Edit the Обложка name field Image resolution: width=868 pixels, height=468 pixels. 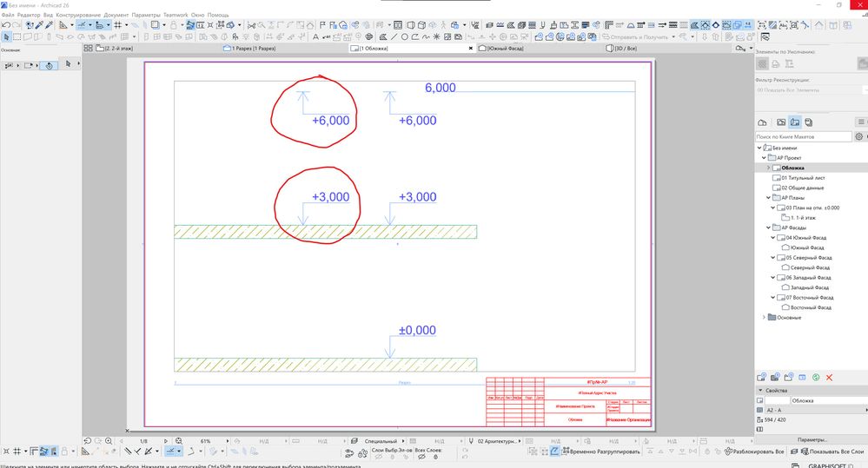(828, 400)
